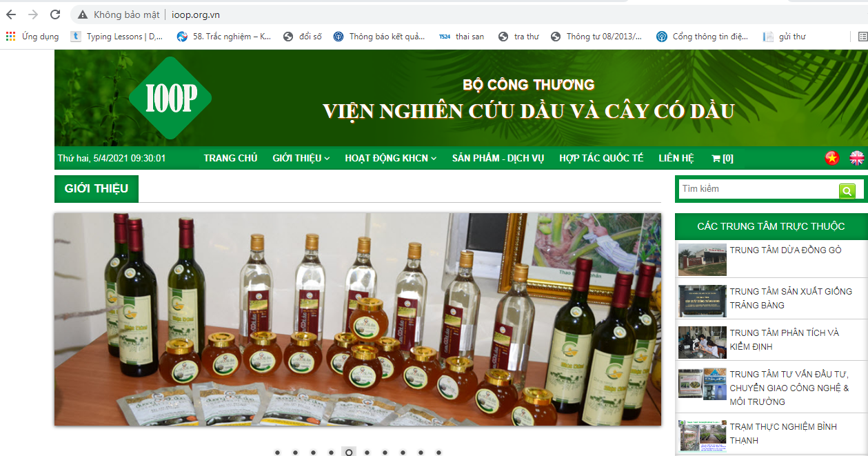Go to the TRANG CHỦ menu item
Image resolution: width=868 pixels, height=456 pixels.
point(230,158)
